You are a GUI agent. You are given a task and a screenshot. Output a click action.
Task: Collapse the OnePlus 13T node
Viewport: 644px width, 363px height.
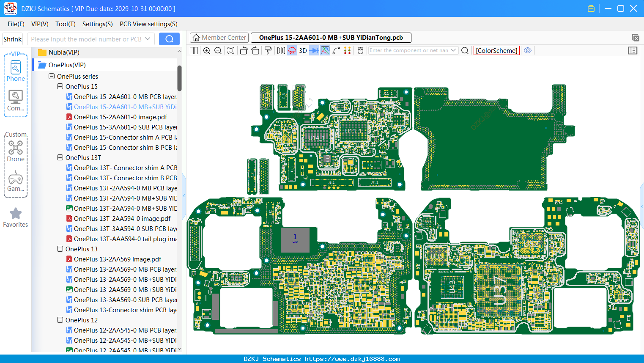click(60, 158)
